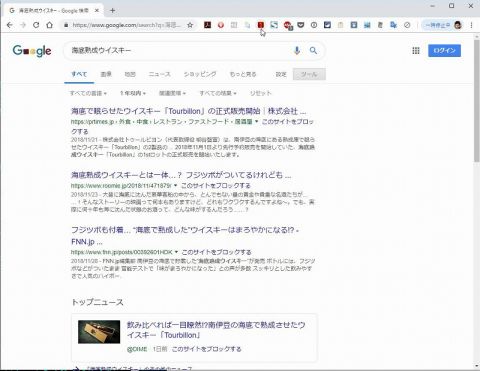Close the Google search browser tab
The width and height of the screenshot is (480, 371).
click(97, 11)
